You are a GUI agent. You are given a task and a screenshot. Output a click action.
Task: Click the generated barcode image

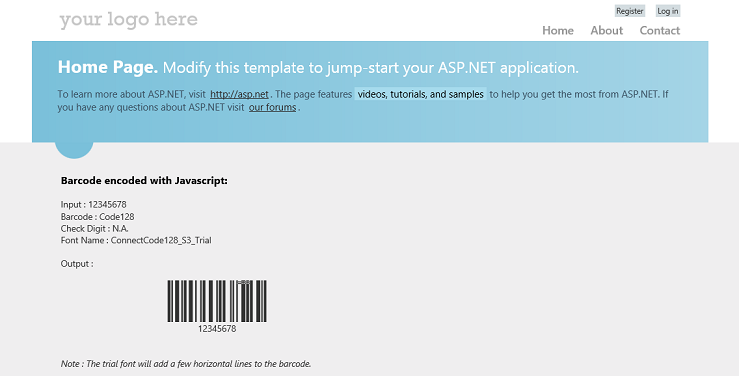tap(217, 301)
